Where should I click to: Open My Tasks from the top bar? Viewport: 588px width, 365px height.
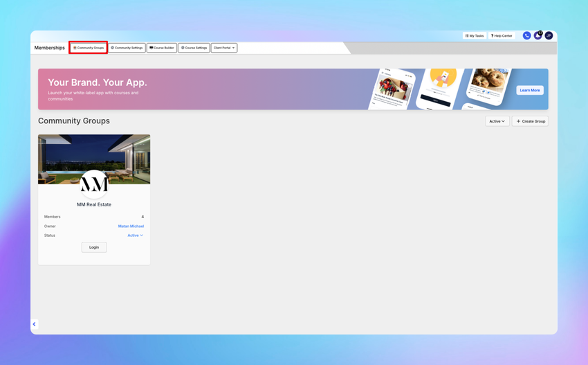[475, 36]
